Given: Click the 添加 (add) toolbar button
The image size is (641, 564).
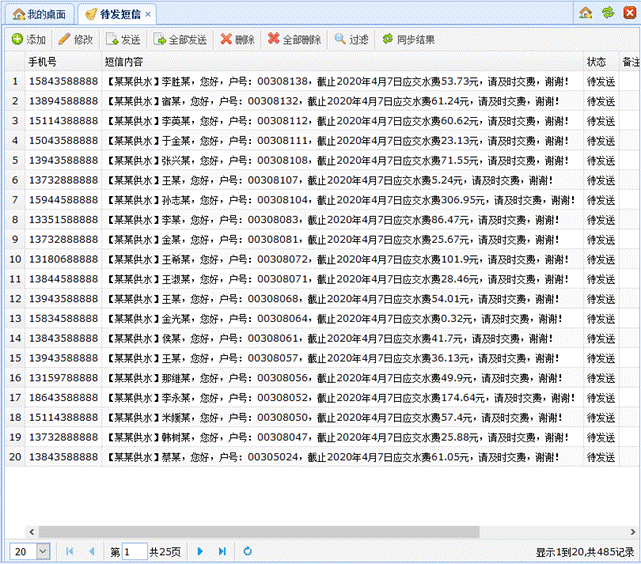Looking at the screenshot, I should [x=28, y=40].
